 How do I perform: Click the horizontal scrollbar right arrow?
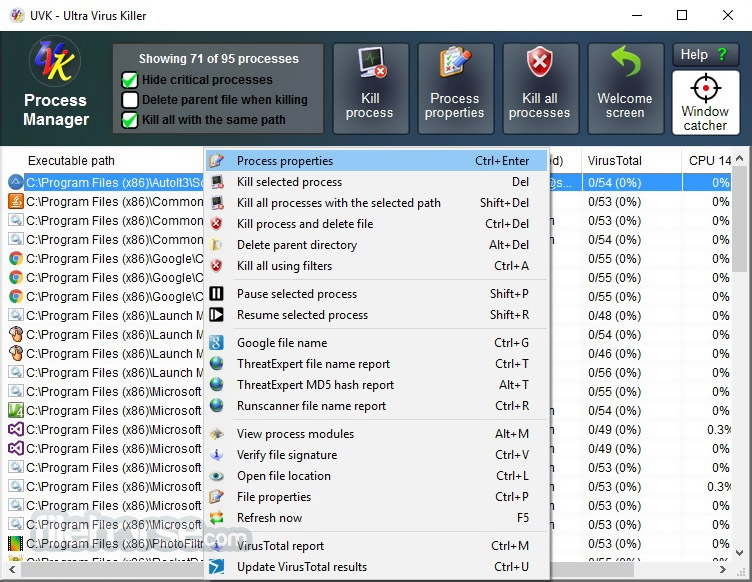click(x=723, y=570)
